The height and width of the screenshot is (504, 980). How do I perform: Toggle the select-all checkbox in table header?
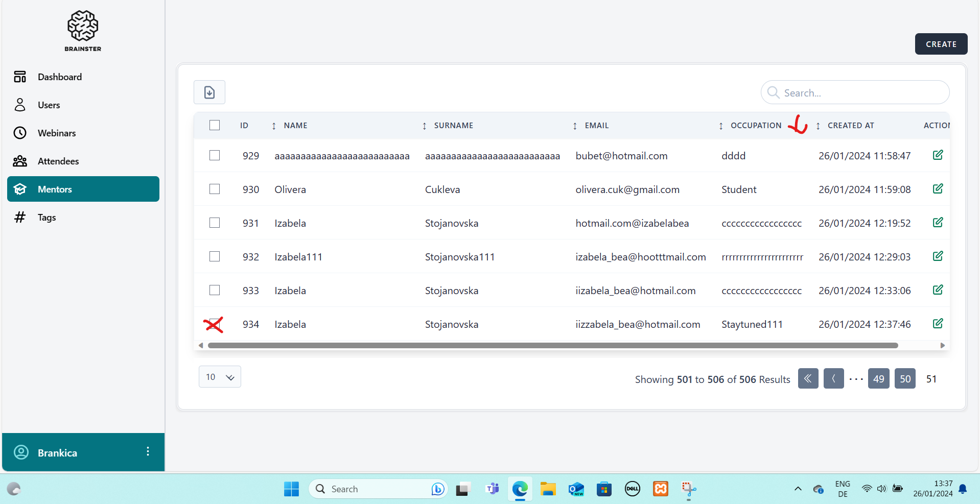pyautogui.click(x=215, y=125)
